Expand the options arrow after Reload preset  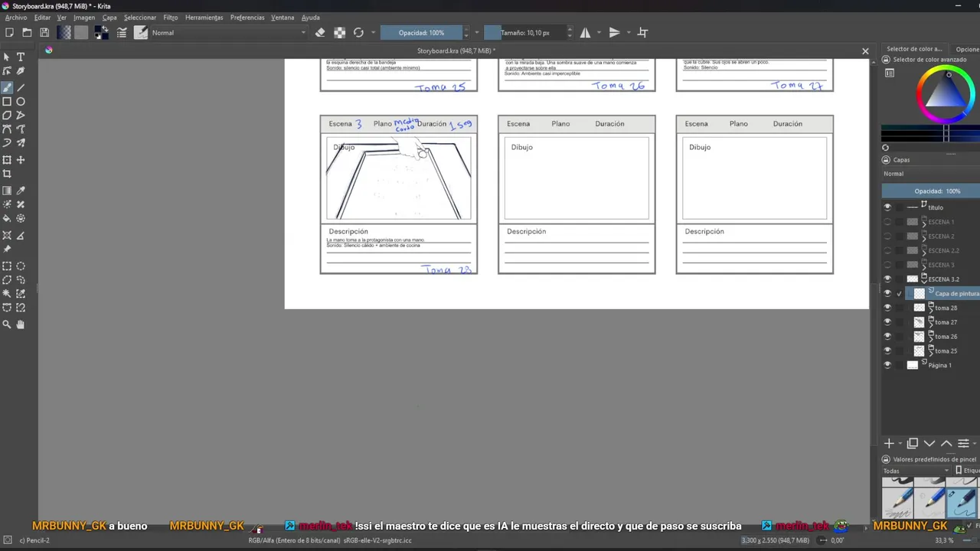pos(374,33)
